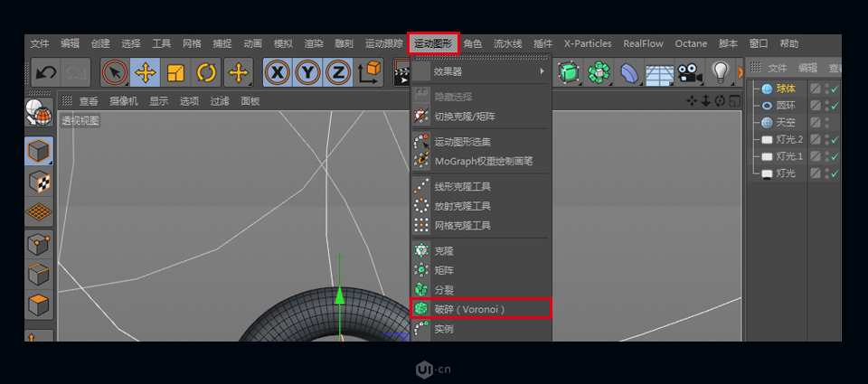Choose 矩阵 from MoGraph menu
Image resolution: width=868 pixels, height=384 pixels.
point(480,270)
